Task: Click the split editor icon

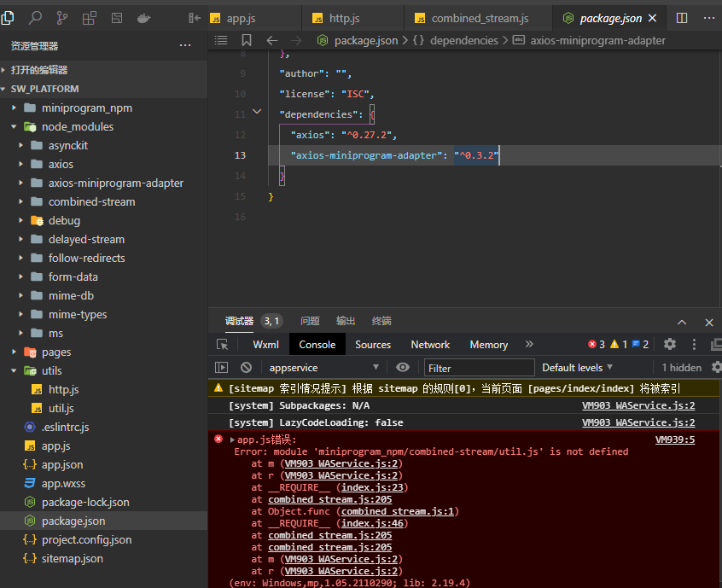Action: tap(682, 18)
